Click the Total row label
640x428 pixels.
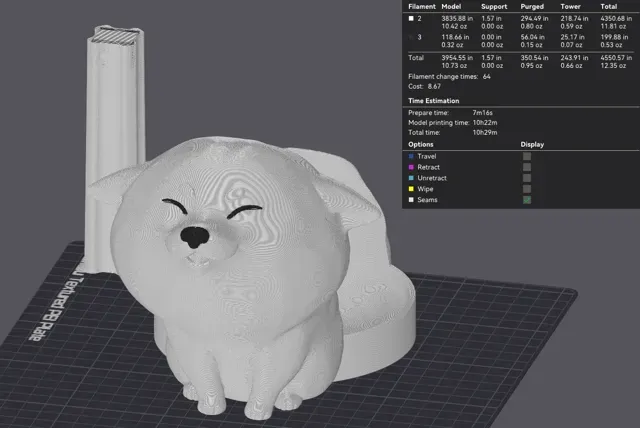tap(416, 58)
